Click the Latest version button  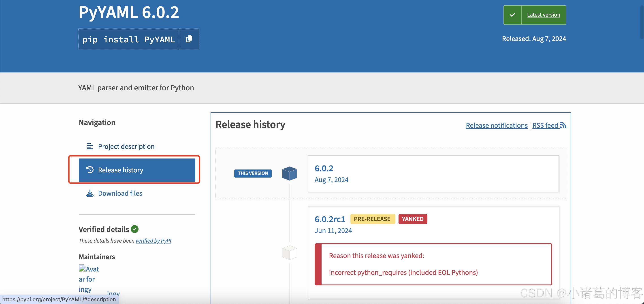[543, 15]
